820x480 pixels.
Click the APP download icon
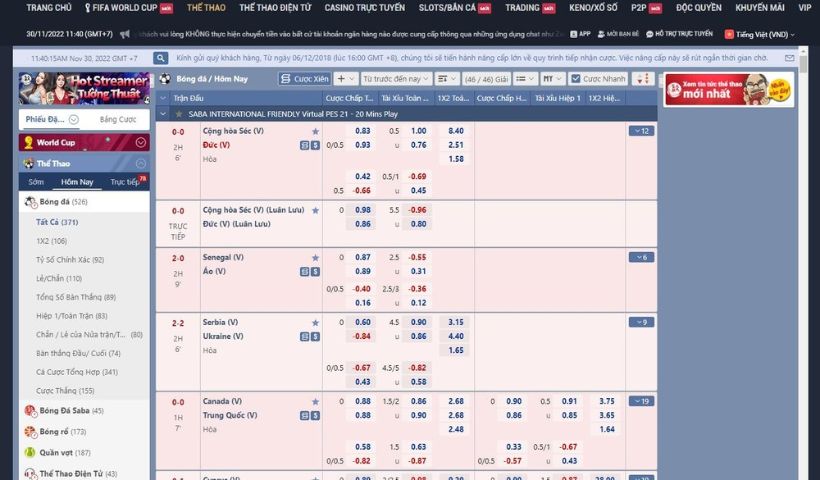(x=580, y=34)
